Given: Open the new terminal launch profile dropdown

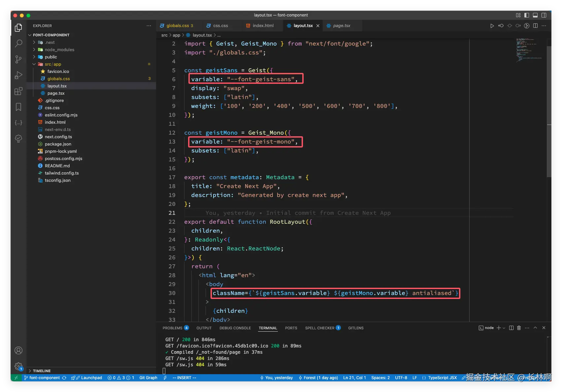Looking at the screenshot, I should tap(504, 328).
